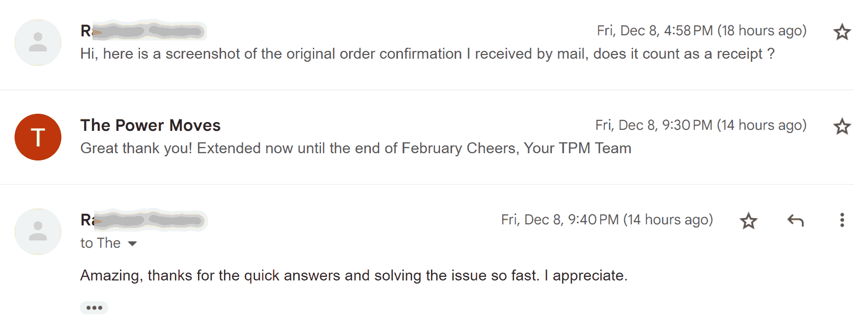This screenshot has height=322, width=868.
Task: Click The Power Moves sender name
Action: [x=150, y=125]
